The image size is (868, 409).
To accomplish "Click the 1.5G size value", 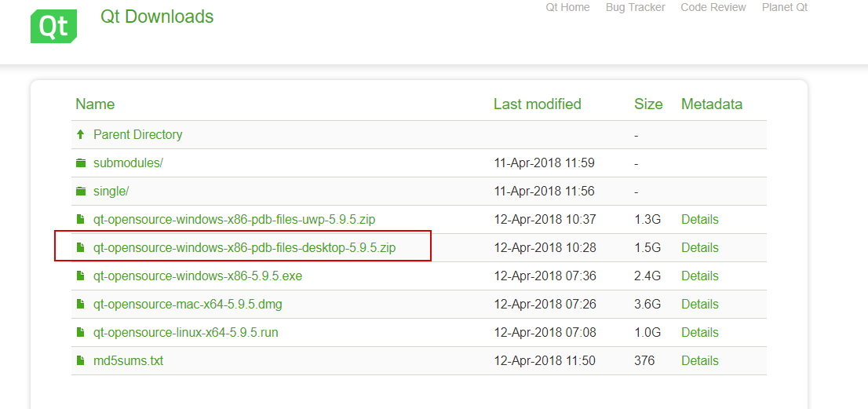I will (x=647, y=248).
